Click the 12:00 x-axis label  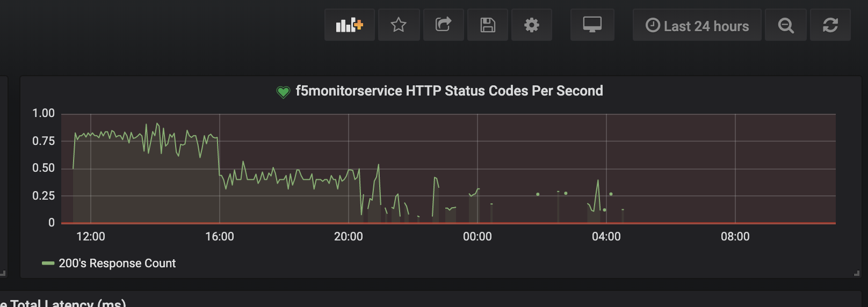tap(91, 237)
